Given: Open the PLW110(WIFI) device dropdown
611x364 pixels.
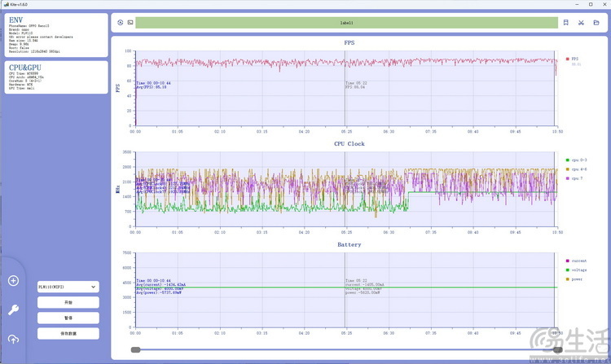Looking at the screenshot, I should 68,287.
